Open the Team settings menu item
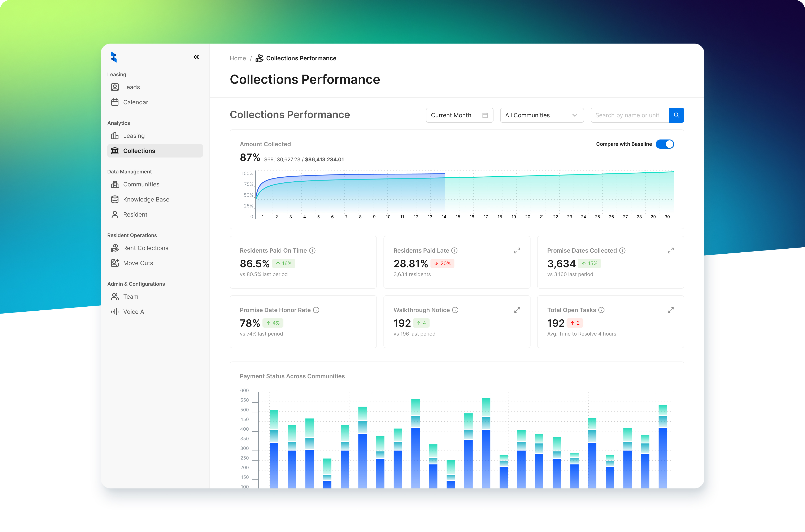The image size is (805, 532). 115,297
